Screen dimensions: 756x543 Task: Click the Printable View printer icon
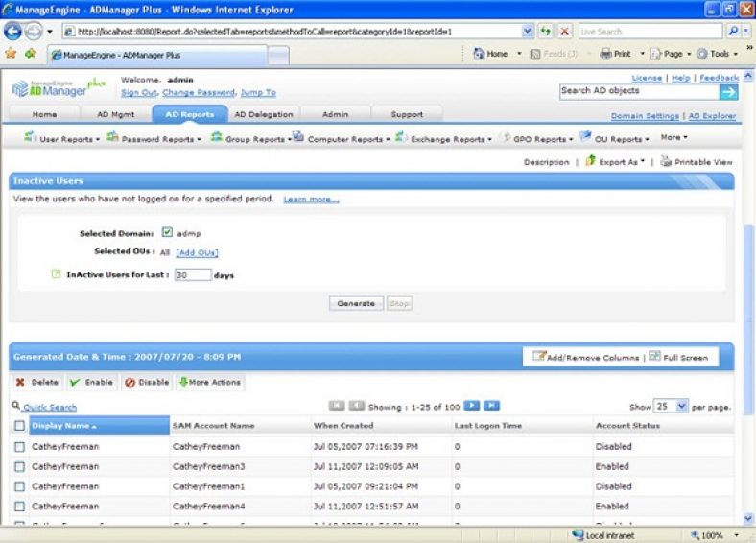click(666, 161)
